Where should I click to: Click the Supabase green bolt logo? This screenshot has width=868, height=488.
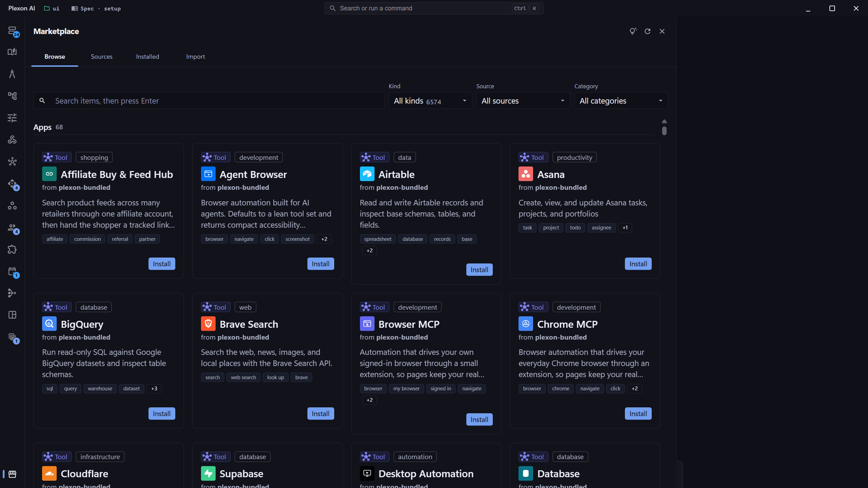click(x=208, y=473)
